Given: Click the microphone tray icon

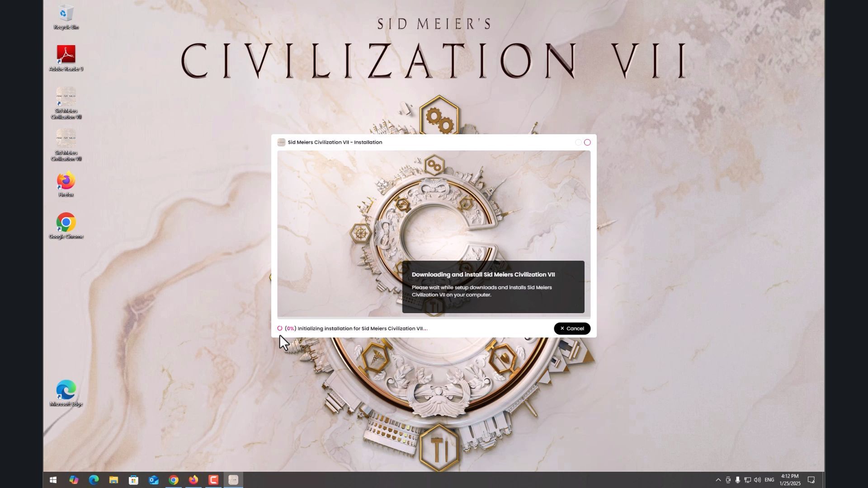Looking at the screenshot, I should [x=738, y=480].
